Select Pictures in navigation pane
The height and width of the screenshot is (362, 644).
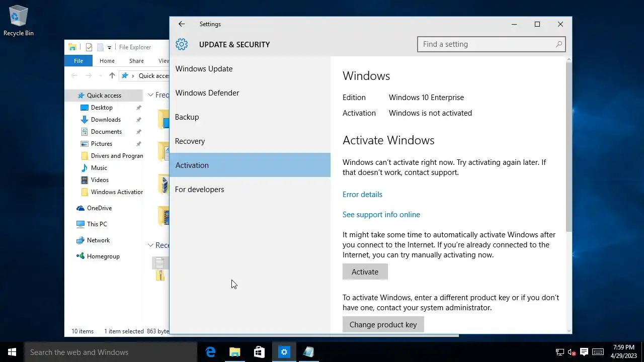(x=102, y=144)
